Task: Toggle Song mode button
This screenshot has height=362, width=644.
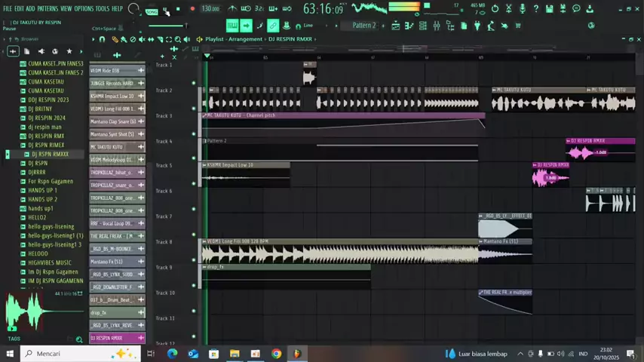Action: click(152, 12)
